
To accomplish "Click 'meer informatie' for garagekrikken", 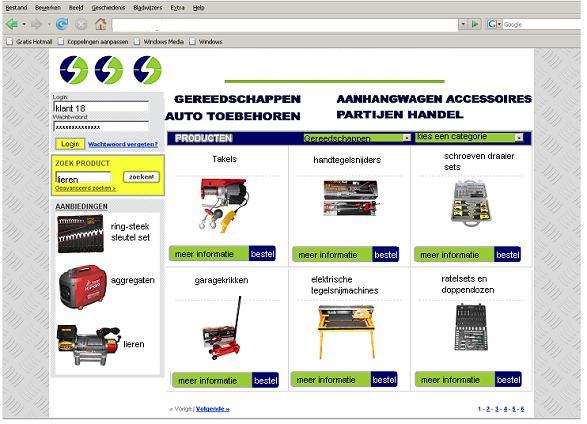I will [x=212, y=380].
